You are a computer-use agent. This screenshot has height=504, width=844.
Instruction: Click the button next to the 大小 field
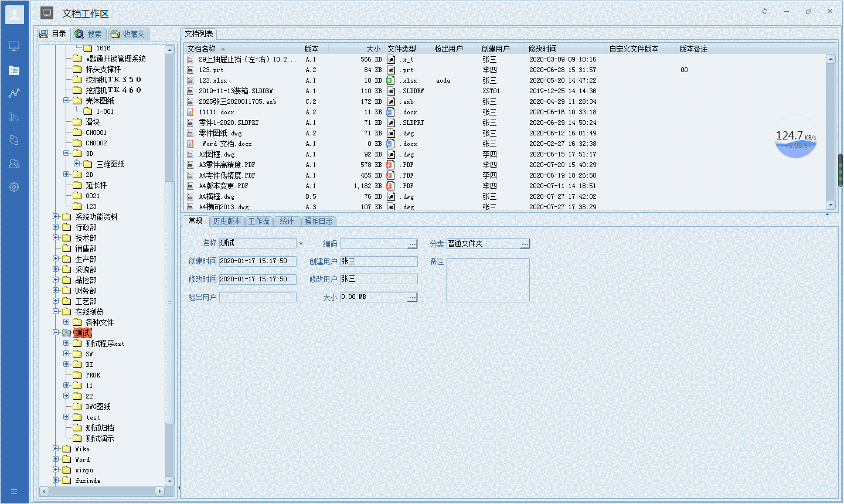(x=413, y=297)
